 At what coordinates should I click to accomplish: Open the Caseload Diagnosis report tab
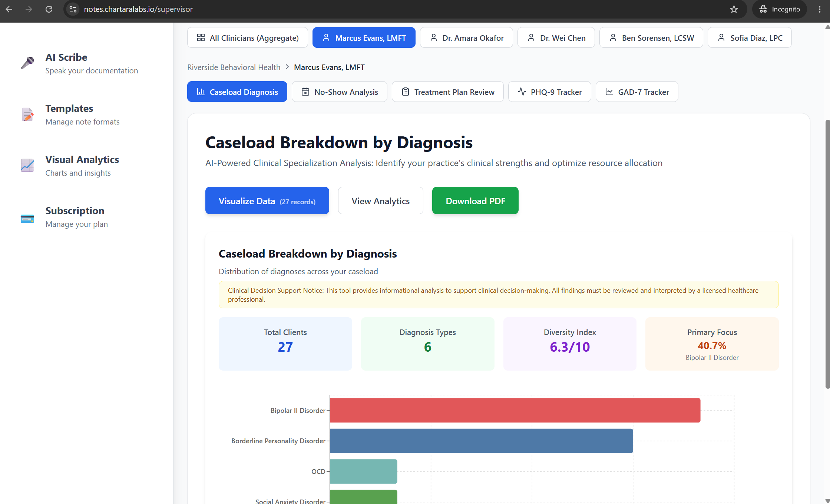click(237, 92)
